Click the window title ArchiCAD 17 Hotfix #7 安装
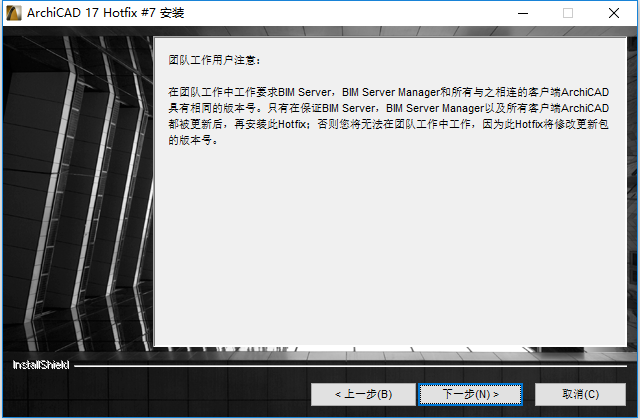Viewport: 640px width, 420px height. tap(106, 13)
